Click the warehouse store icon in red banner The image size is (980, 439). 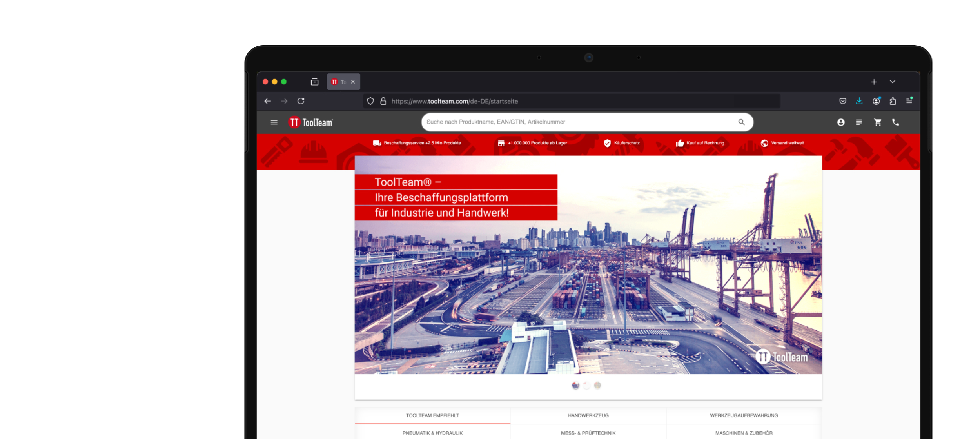point(501,143)
